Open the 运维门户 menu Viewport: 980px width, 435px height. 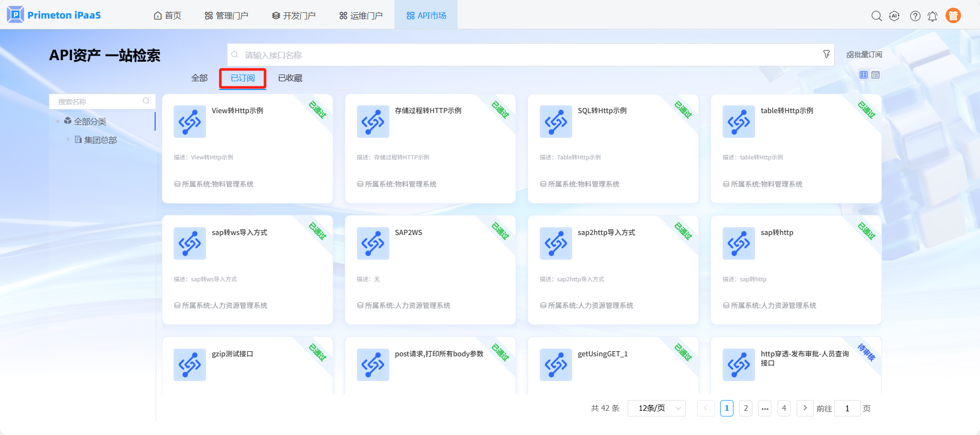[361, 15]
